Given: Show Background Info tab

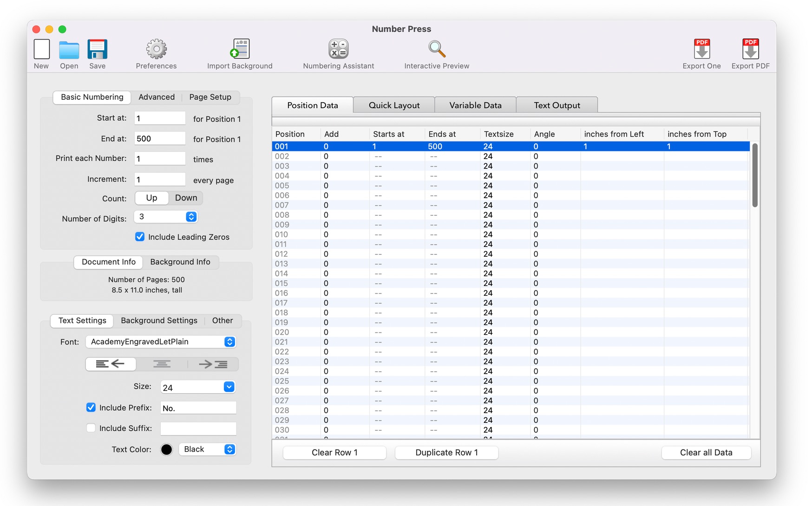Looking at the screenshot, I should coord(180,262).
